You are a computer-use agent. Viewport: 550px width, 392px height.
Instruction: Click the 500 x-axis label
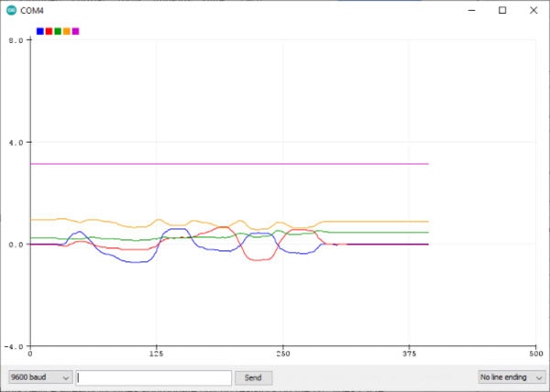point(536,354)
